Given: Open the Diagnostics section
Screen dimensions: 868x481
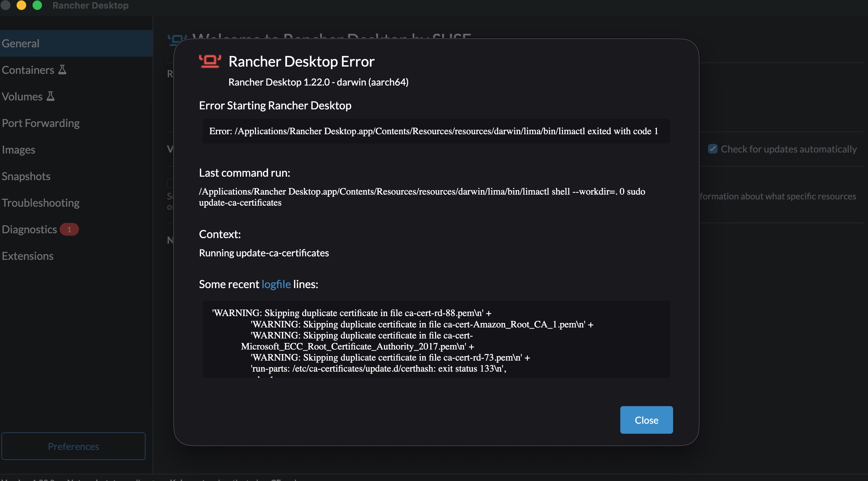Looking at the screenshot, I should (29, 229).
